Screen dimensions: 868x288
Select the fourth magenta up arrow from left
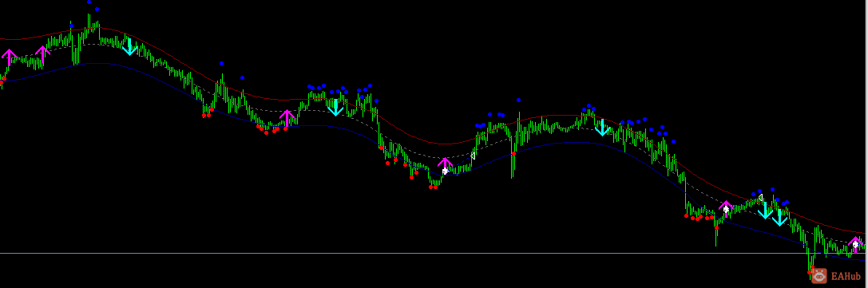pyautogui.click(x=445, y=166)
